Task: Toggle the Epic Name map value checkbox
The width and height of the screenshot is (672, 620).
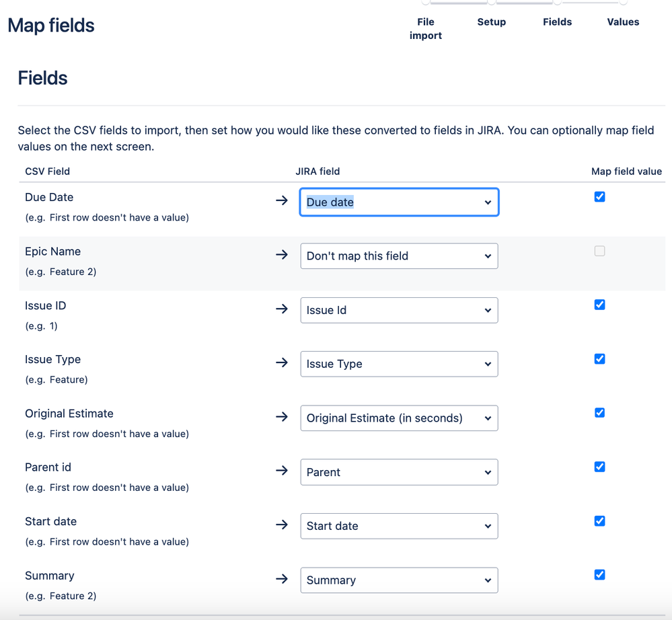Action: pos(599,251)
